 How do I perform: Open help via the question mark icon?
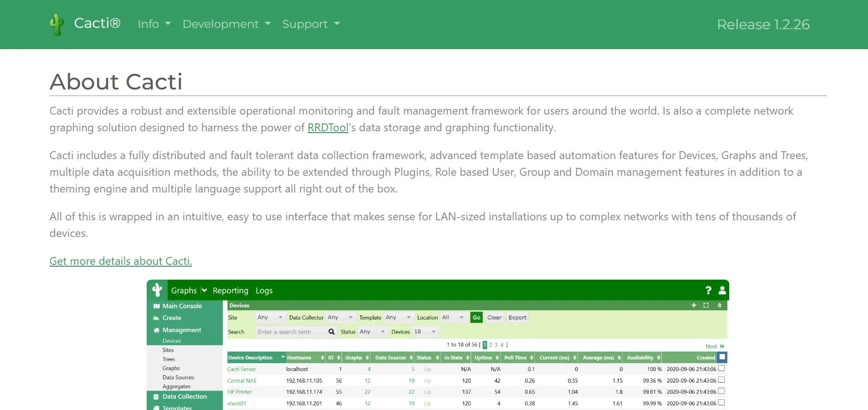click(708, 290)
